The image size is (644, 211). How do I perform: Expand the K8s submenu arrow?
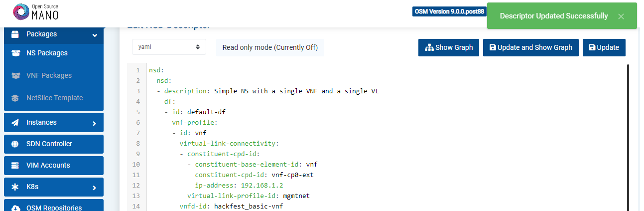coord(95,188)
